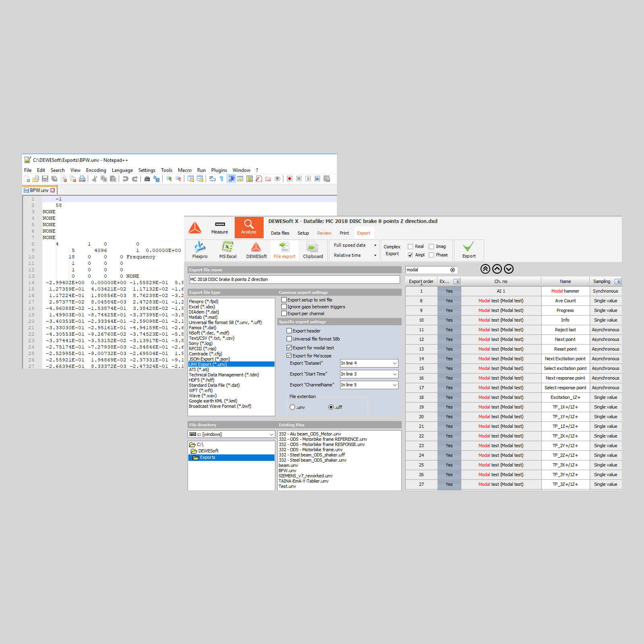Click Zoom Out icon in Notepad++
Image resolution: width=644 pixels, height=644 pixels.
tap(178, 179)
